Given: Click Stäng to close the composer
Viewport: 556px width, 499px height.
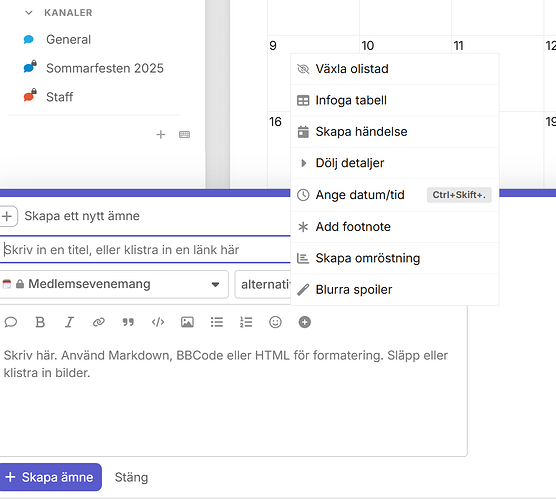Looking at the screenshot, I should 131,477.
